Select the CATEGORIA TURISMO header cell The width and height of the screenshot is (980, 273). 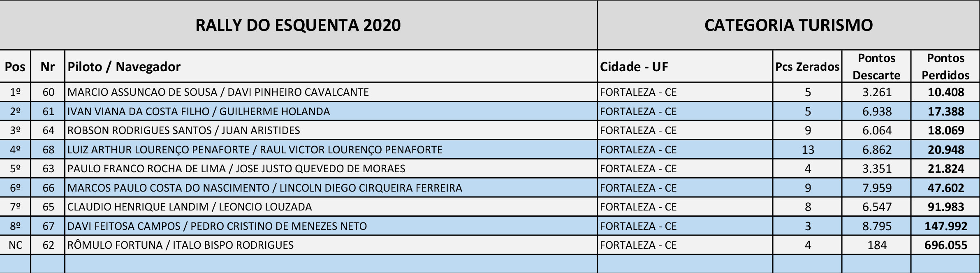(x=788, y=25)
